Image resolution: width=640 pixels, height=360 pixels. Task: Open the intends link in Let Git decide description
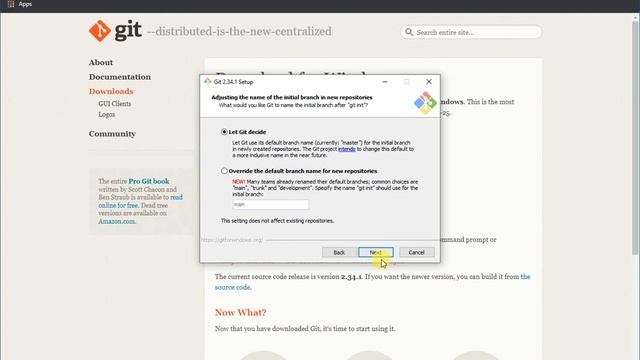click(x=347, y=149)
